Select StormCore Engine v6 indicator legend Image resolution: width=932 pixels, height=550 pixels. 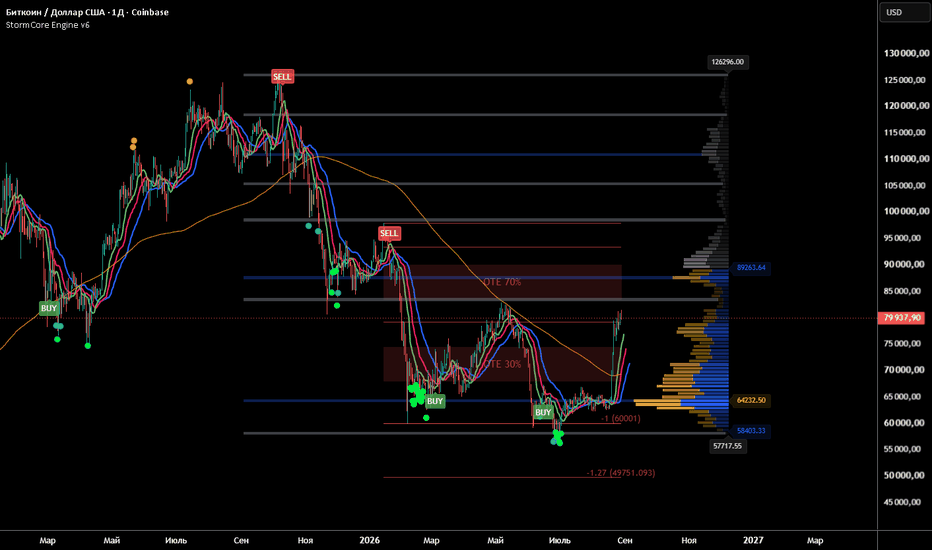pyautogui.click(x=48, y=25)
